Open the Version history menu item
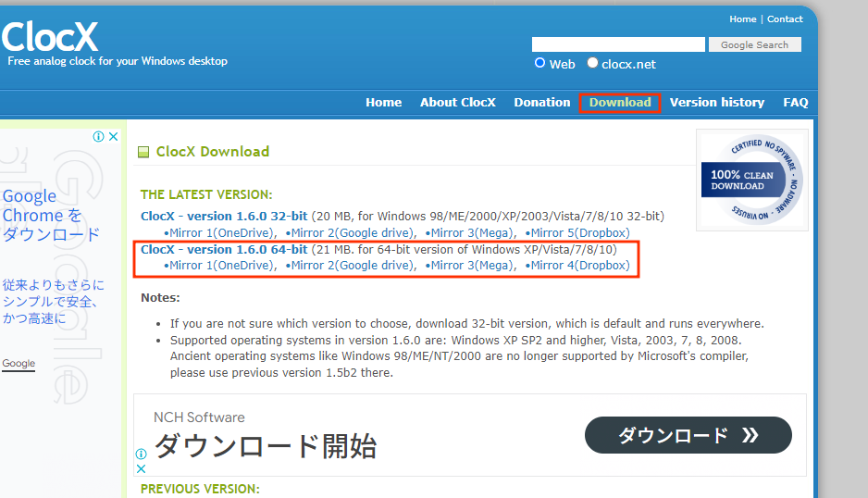The width and height of the screenshot is (868, 498). 717,103
